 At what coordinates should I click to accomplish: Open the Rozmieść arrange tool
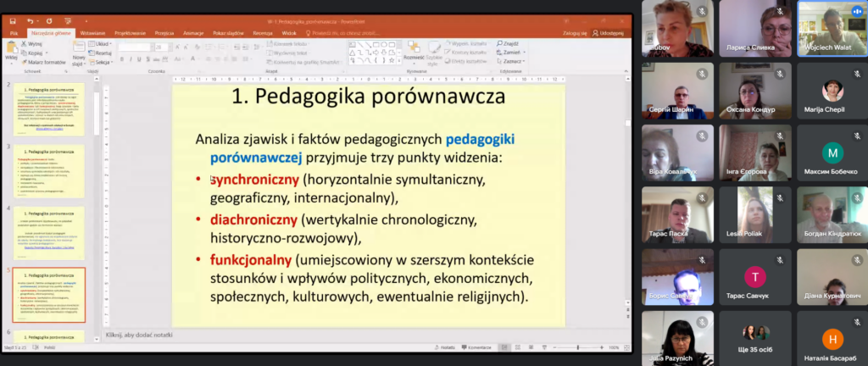[x=414, y=51]
